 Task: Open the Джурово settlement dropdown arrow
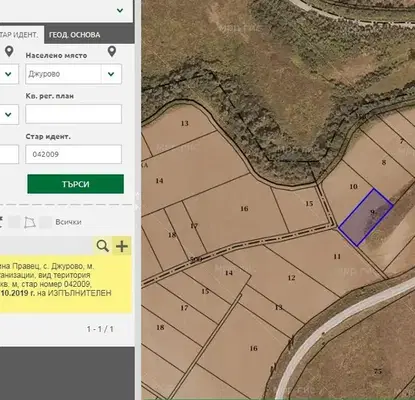111,74
